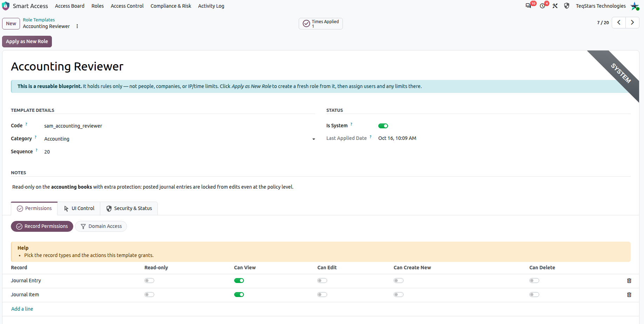Image resolution: width=644 pixels, height=324 pixels.
Task: Disable Can View for Journal Item
Action: tap(239, 295)
